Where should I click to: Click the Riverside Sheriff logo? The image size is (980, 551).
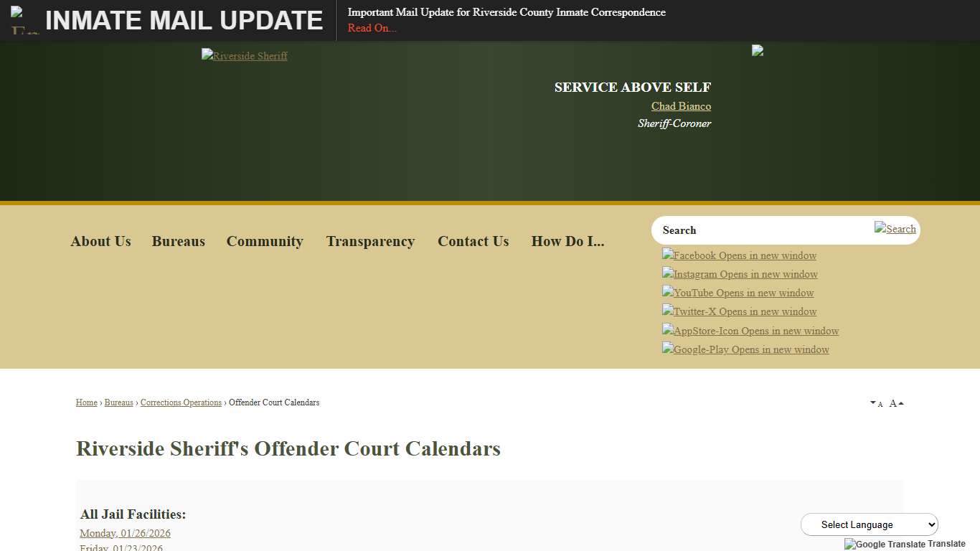[244, 55]
